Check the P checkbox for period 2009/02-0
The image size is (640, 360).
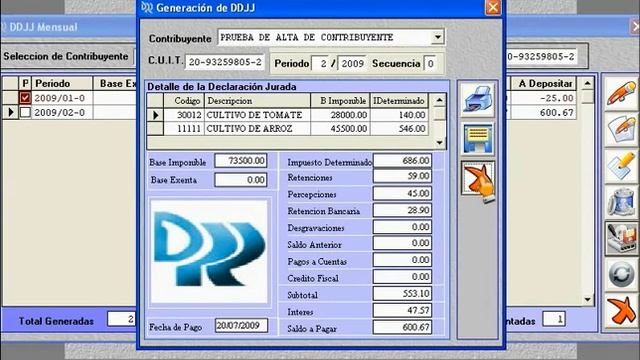tap(25, 112)
